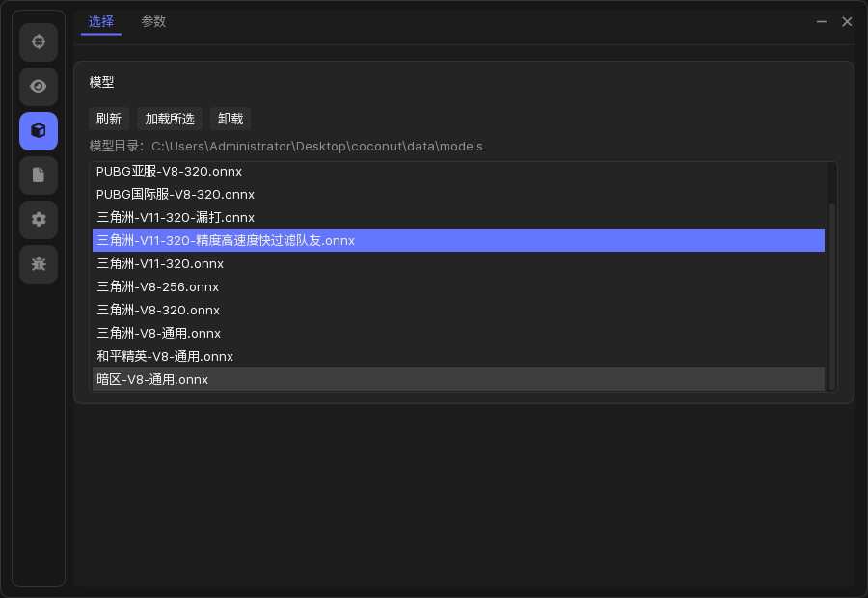Switch to the 参数 tab

(153, 21)
